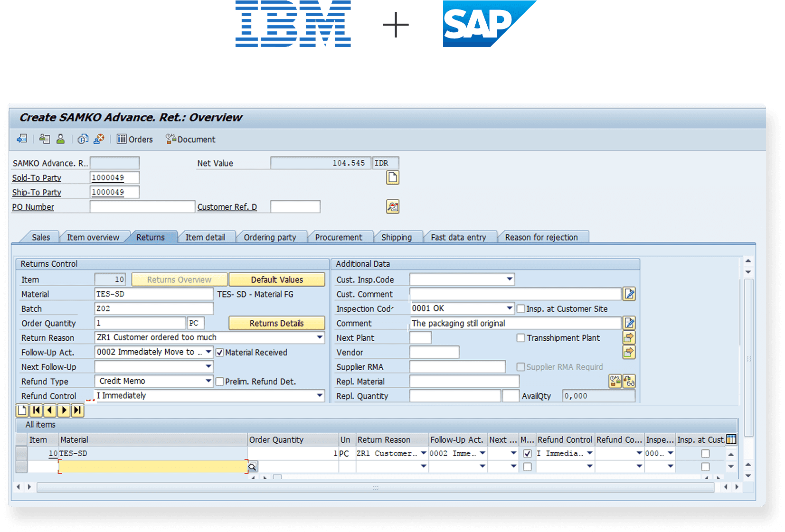Open the Shipping tab
This screenshot has width=785, height=532.
pyautogui.click(x=397, y=237)
